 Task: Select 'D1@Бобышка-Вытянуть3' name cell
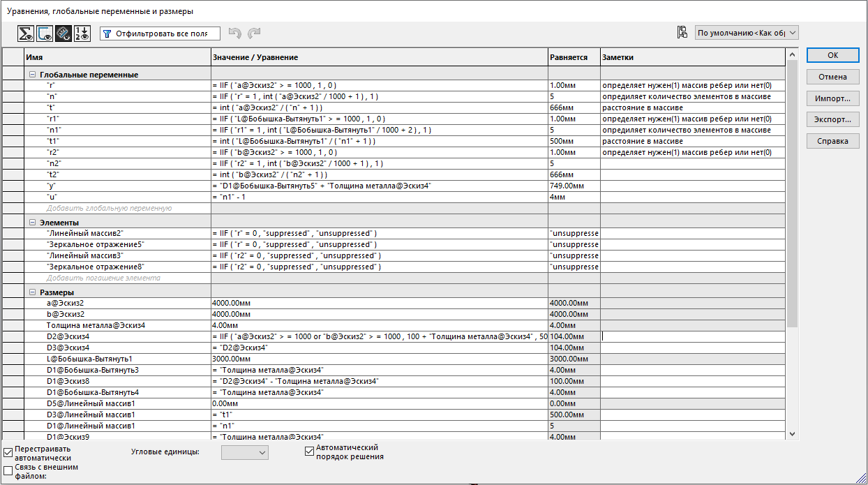click(117, 370)
